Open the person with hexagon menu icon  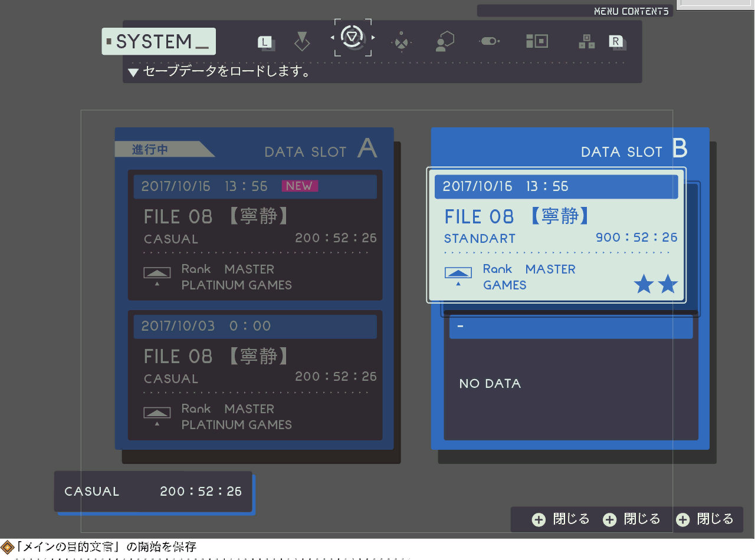point(445,41)
